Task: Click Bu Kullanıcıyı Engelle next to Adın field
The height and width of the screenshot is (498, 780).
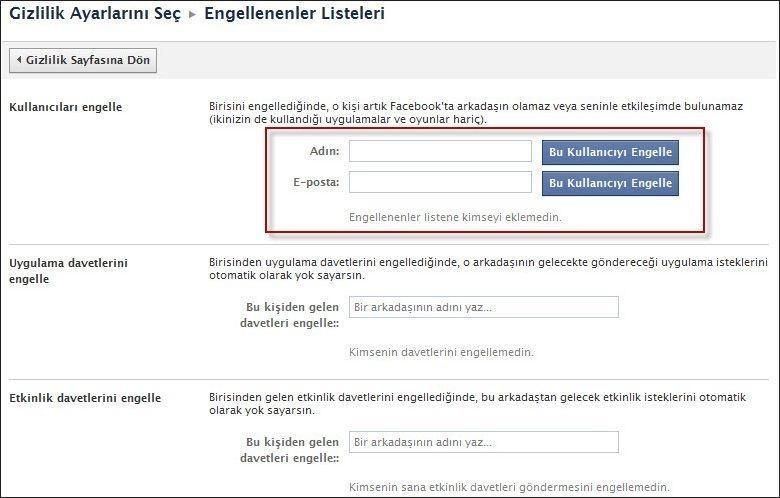Action: 610,152
